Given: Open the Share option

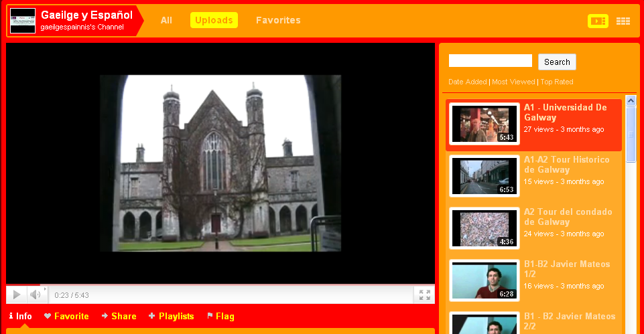Looking at the screenshot, I should click(x=119, y=316).
